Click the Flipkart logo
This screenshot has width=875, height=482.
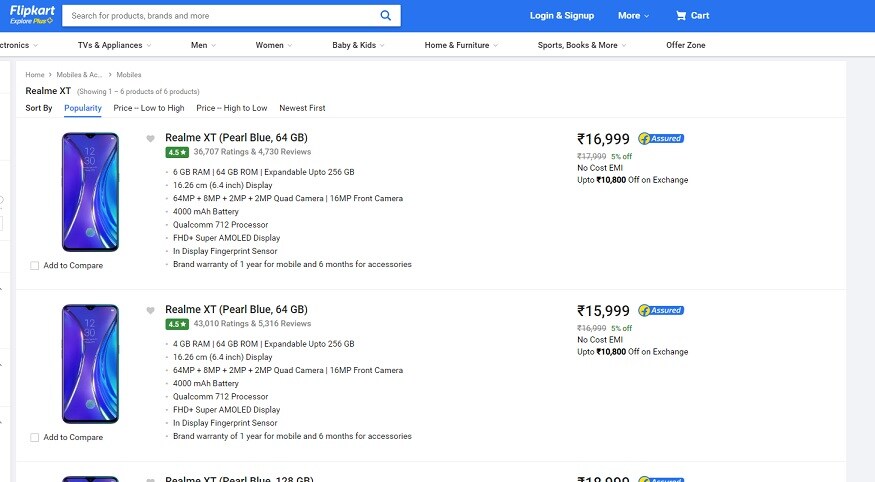coord(32,11)
